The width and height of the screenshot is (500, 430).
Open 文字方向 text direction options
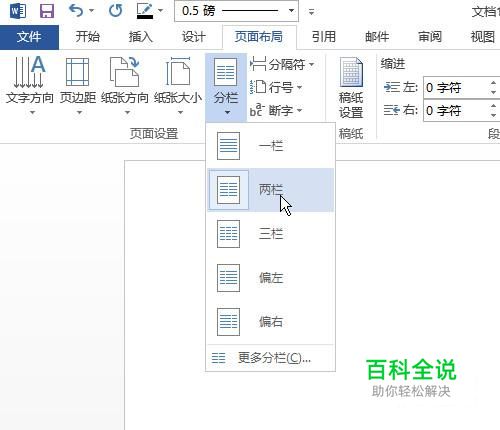point(30,86)
